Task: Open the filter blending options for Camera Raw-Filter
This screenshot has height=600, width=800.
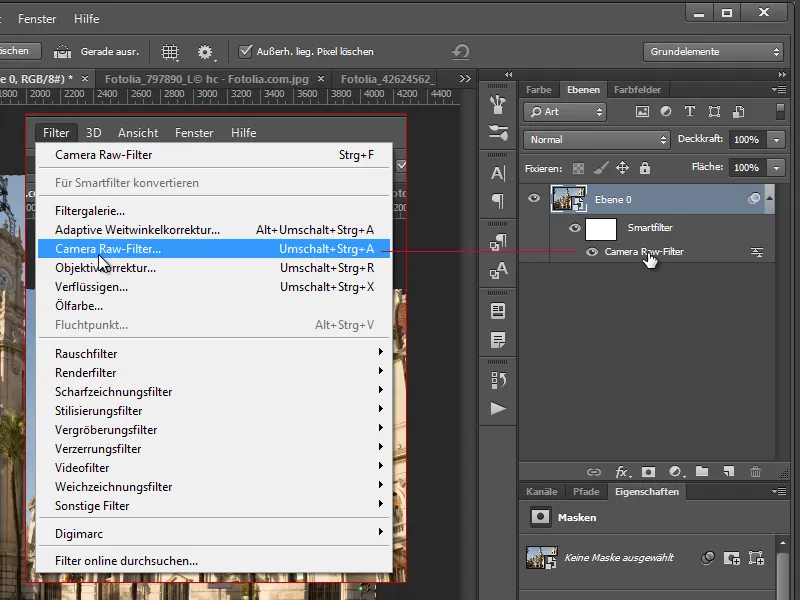Action: coord(758,253)
